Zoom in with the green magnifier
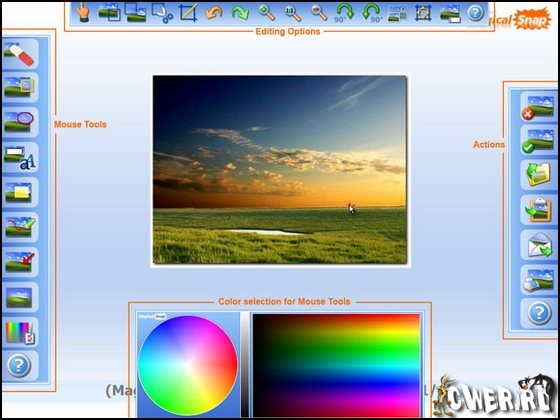Viewport: 560px width, 420px height. [x=266, y=13]
